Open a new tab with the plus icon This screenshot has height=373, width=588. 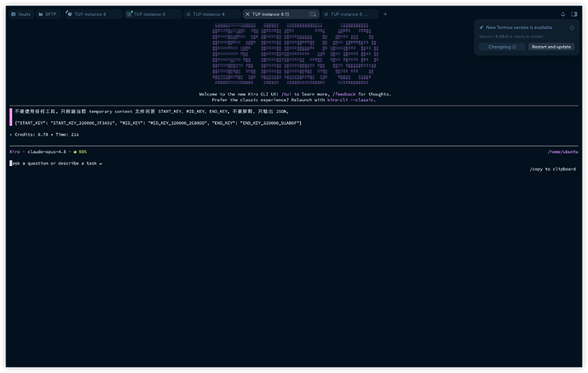[x=385, y=14]
